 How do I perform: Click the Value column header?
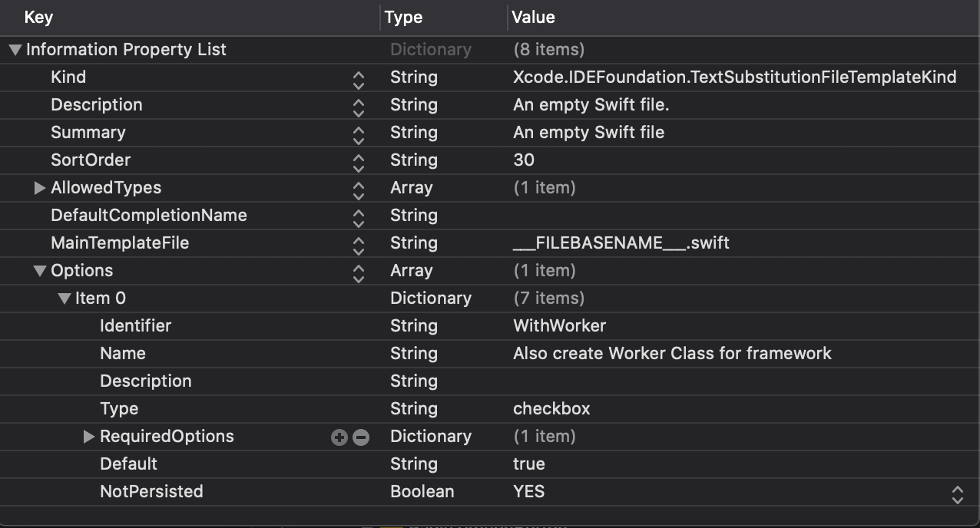(533, 17)
